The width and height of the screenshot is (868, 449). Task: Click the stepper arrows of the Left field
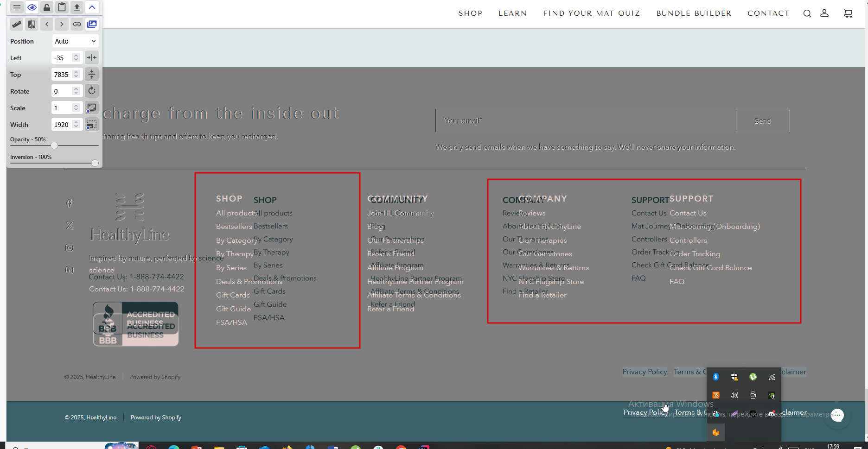point(76,58)
